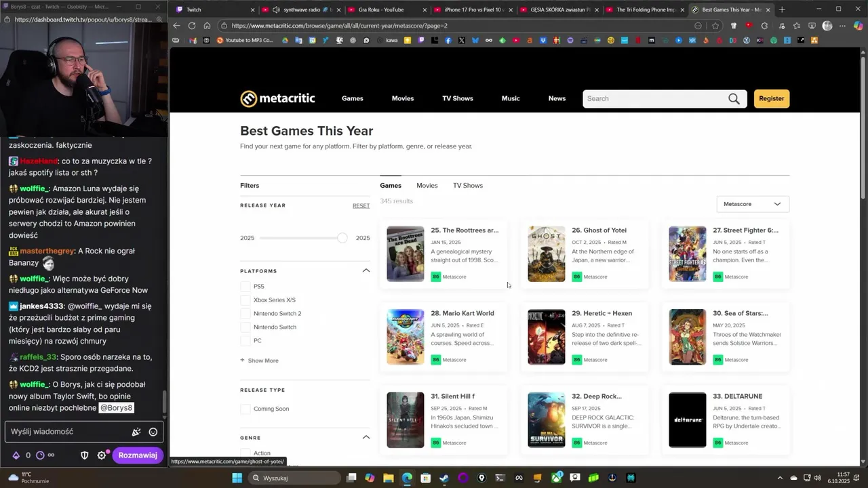
Task: Click the Register button
Action: click(x=772, y=99)
